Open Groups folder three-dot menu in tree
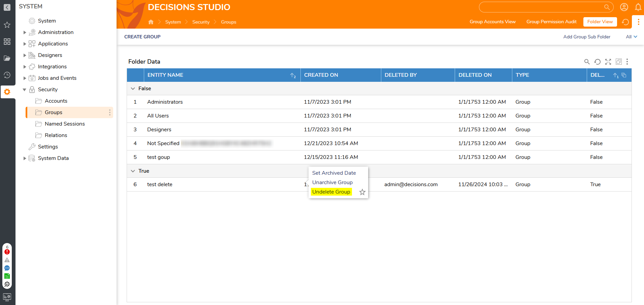This screenshot has width=644, height=305. point(110,112)
